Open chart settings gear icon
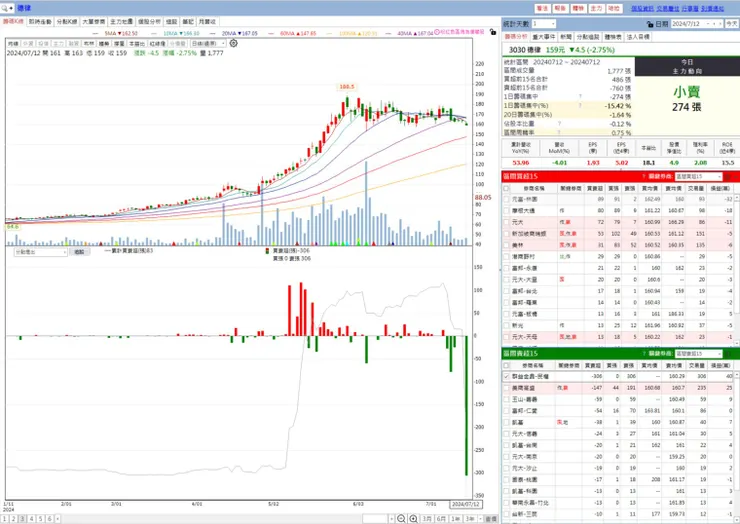 point(234,43)
